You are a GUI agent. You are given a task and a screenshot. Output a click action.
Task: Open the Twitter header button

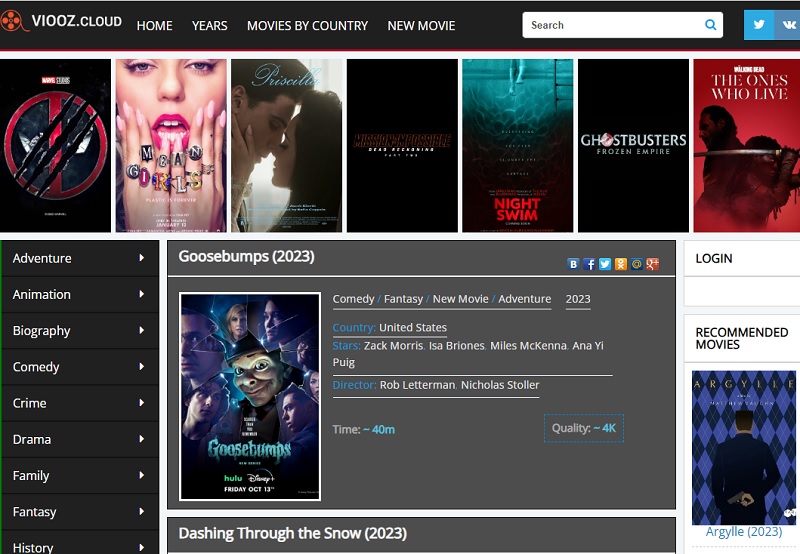(x=759, y=24)
